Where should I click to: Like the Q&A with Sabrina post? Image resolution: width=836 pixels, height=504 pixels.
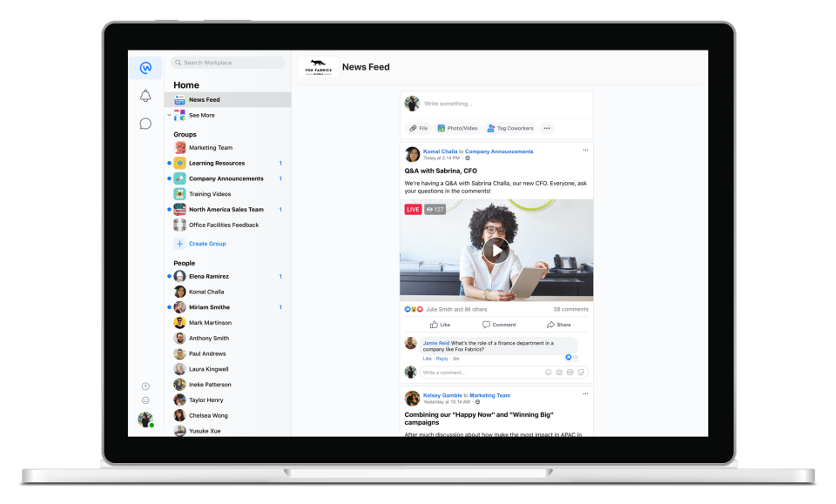(x=441, y=324)
